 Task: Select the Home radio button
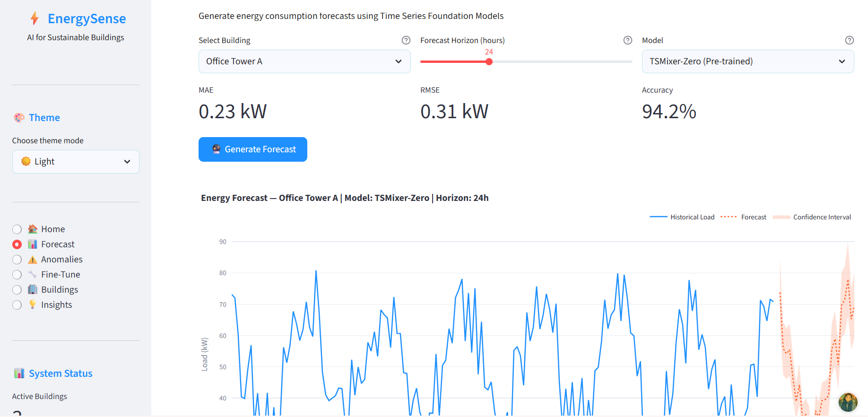point(17,229)
